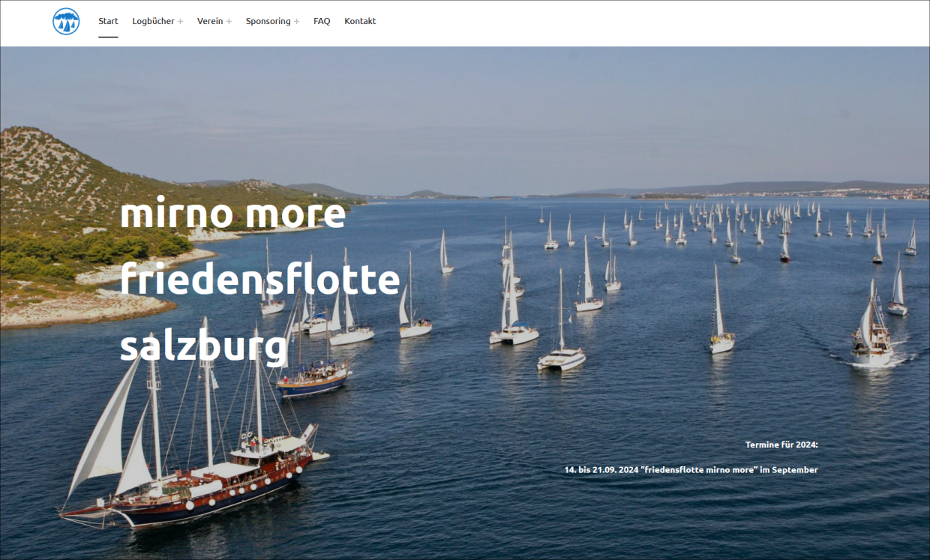This screenshot has height=560, width=930.
Task: Open the Kontakt page
Action: (360, 21)
